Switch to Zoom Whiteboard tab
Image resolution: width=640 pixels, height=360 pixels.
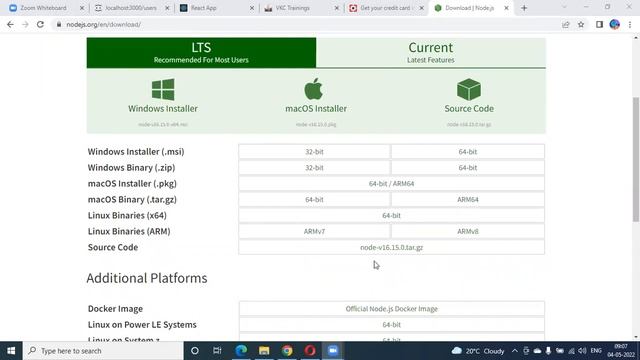coord(43,8)
